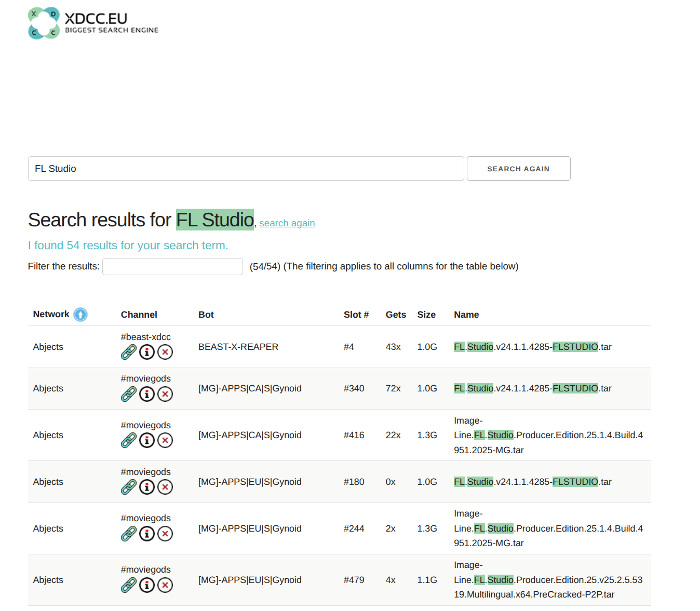Click link icon in slot #340 row

point(129,394)
